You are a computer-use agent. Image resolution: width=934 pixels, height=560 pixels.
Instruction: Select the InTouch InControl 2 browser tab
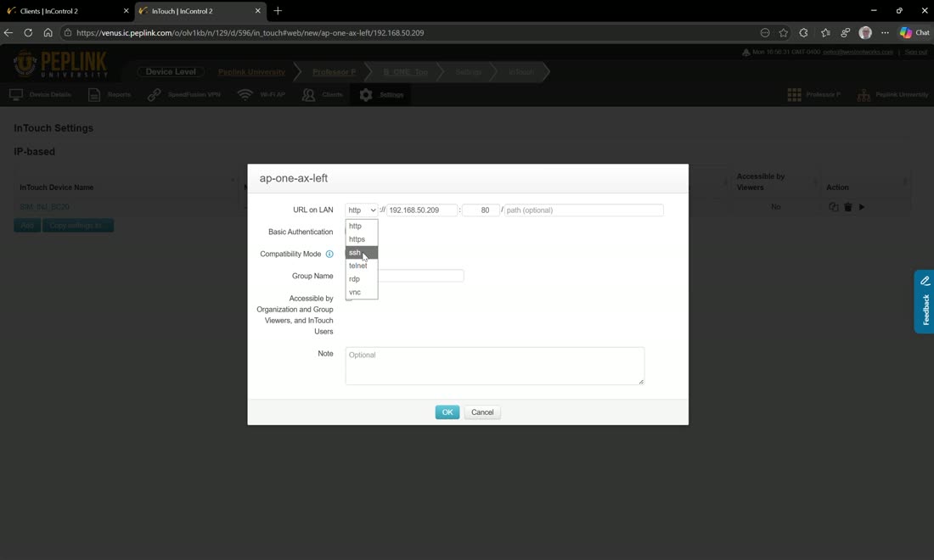click(x=197, y=11)
